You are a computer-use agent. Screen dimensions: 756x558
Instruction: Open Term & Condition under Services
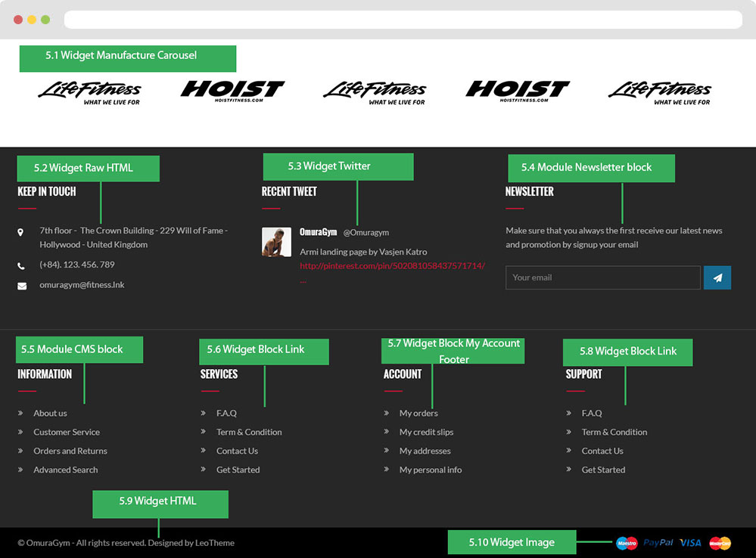[249, 432]
